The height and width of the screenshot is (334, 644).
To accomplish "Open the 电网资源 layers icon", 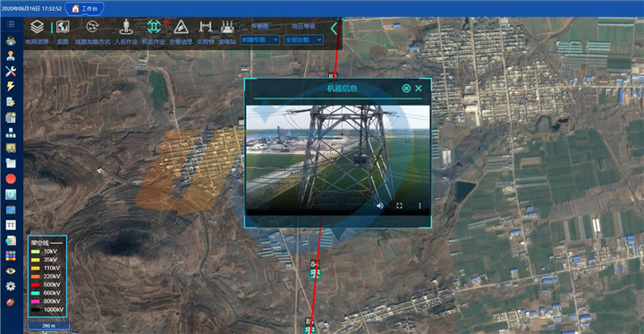I will point(37,27).
